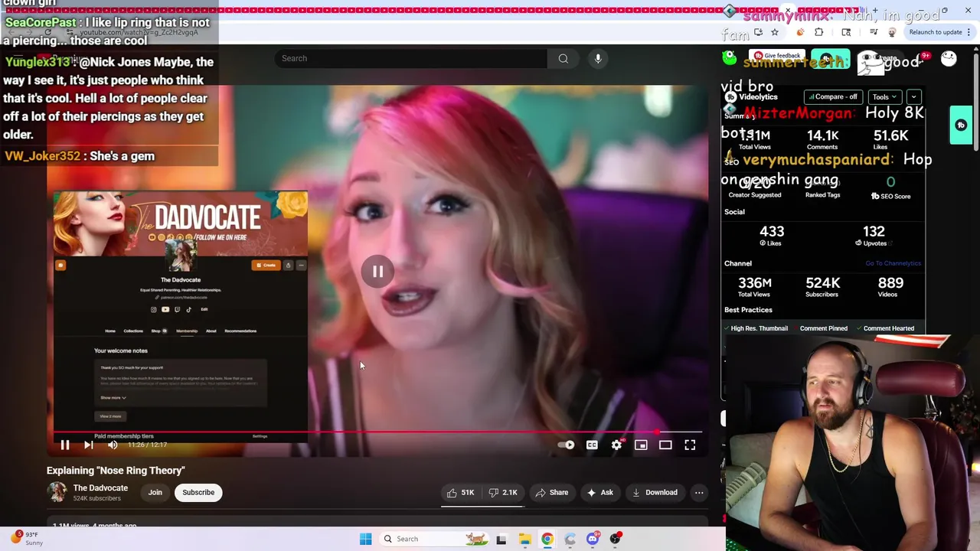Click the teal TubeBuddy side tab
The width and height of the screenshot is (980, 551).
pos(961,126)
